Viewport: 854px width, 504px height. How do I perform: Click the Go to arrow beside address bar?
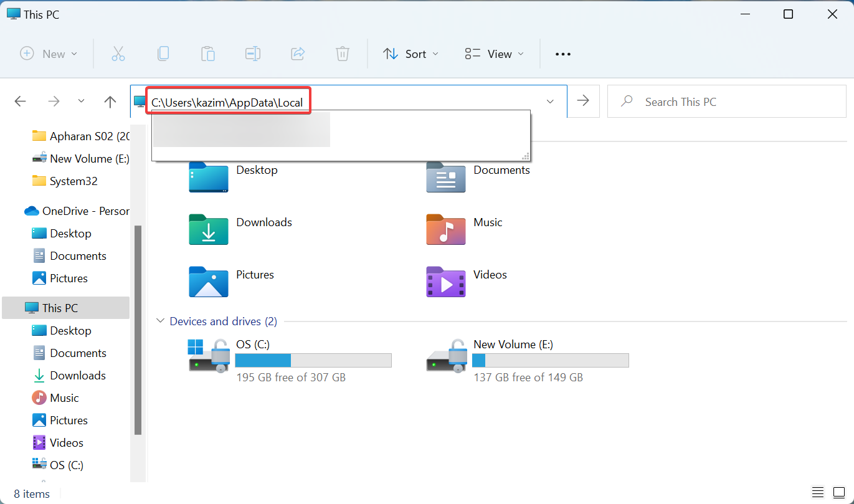583,101
